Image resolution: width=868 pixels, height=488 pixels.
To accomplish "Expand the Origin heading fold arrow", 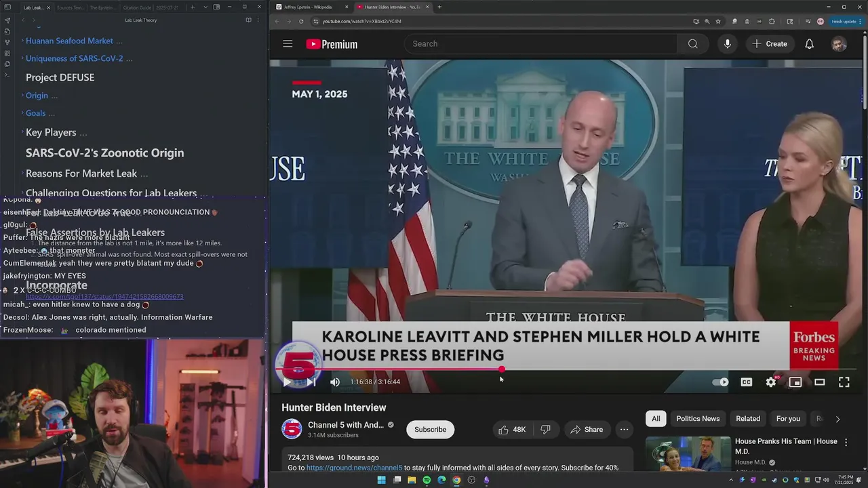I will (x=22, y=96).
